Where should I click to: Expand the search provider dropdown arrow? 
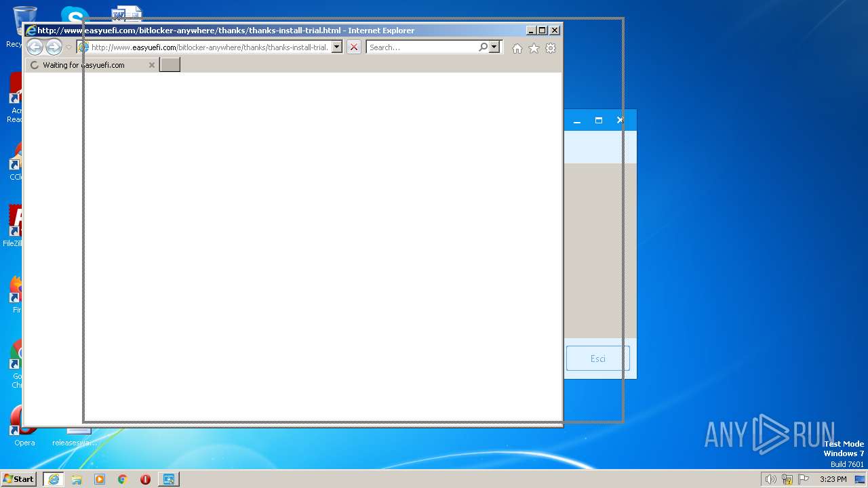pos(494,47)
